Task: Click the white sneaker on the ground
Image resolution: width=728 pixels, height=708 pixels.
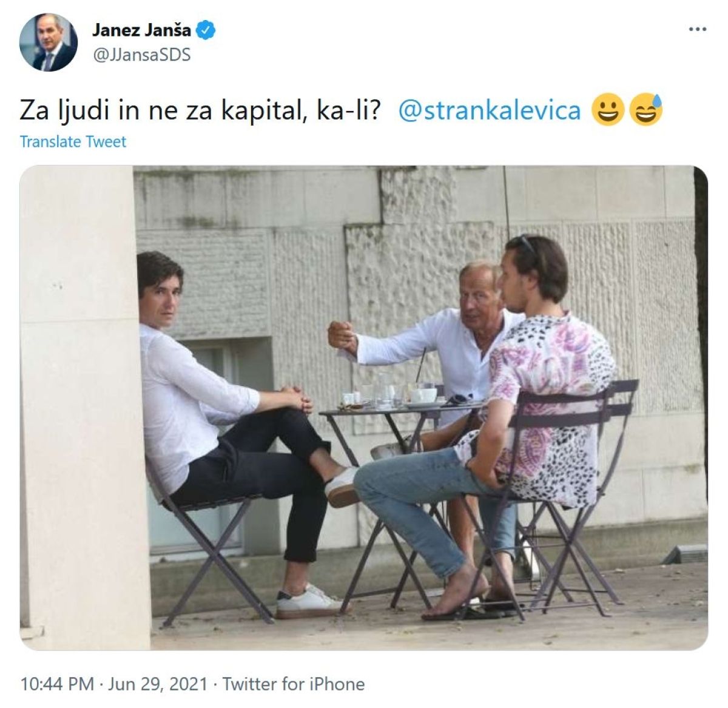Action: click(x=309, y=602)
